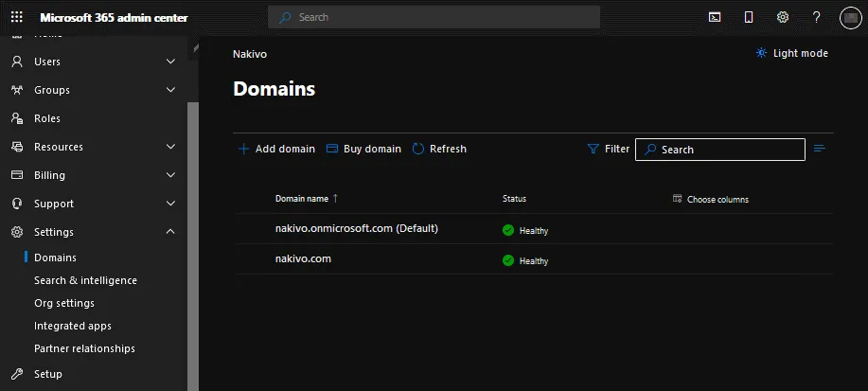Open the nakivo.com domain entry
Image resolution: width=868 pixels, height=391 pixels.
pos(303,258)
